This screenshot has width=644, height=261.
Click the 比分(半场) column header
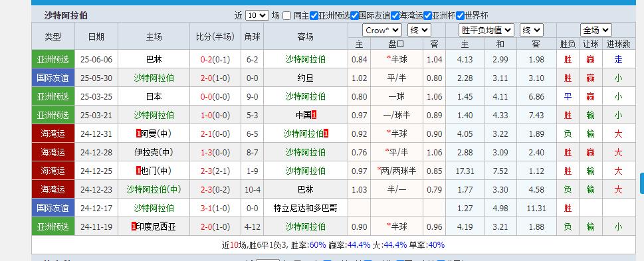click(x=215, y=37)
